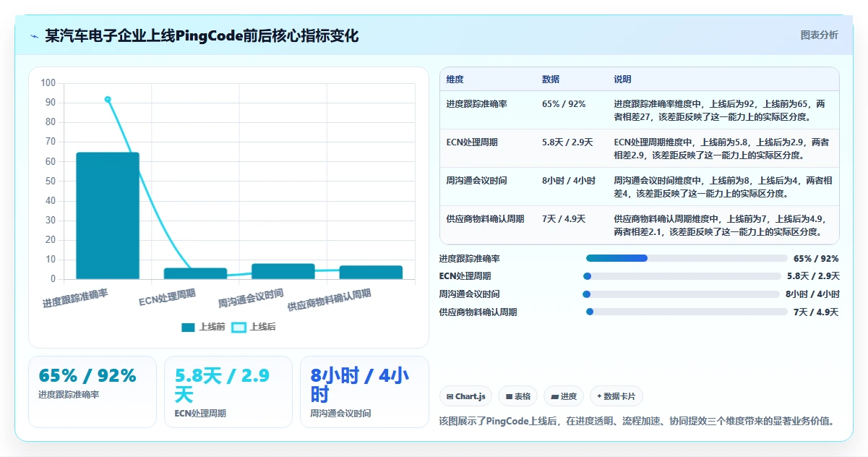
Task: Click the icon in the Chart.js tag
Action: point(450,396)
